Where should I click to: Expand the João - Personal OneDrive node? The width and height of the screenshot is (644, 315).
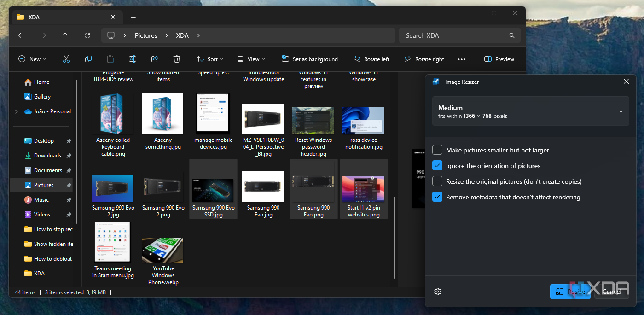(17, 111)
